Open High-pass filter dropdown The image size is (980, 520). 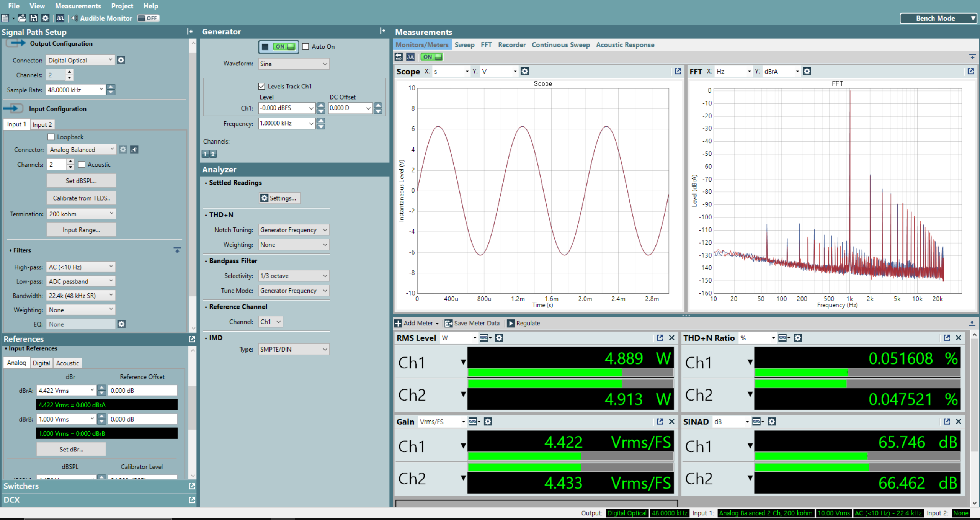point(81,267)
